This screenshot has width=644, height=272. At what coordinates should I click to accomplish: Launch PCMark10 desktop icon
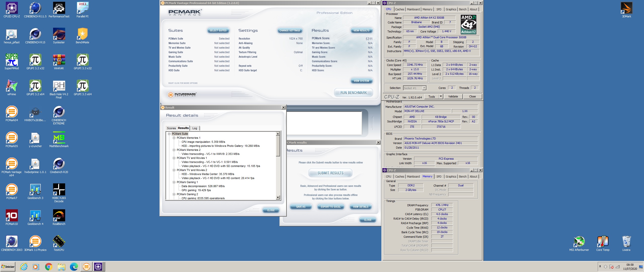pos(12,218)
